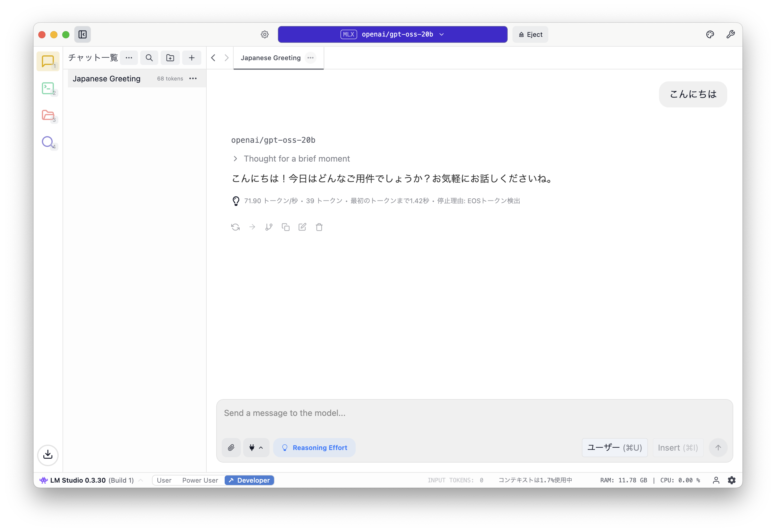Click the message input field
This screenshot has height=532, width=776.
pos(474,413)
